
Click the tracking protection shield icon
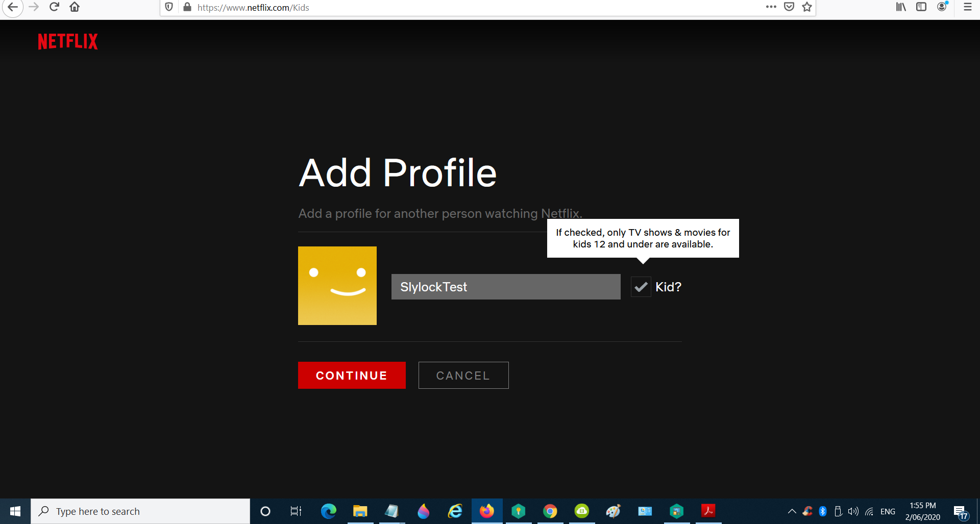click(x=169, y=7)
